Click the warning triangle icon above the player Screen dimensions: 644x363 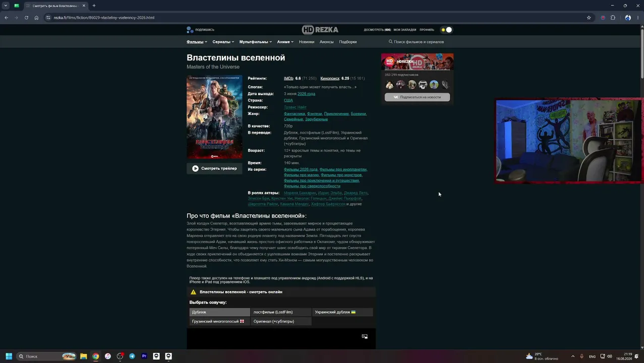[193, 292]
